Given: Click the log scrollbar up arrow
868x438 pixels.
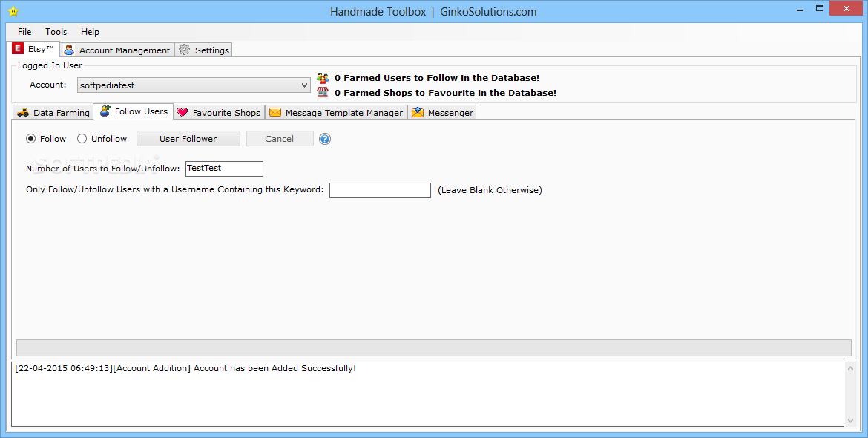Looking at the screenshot, I should [x=851, y=369].
